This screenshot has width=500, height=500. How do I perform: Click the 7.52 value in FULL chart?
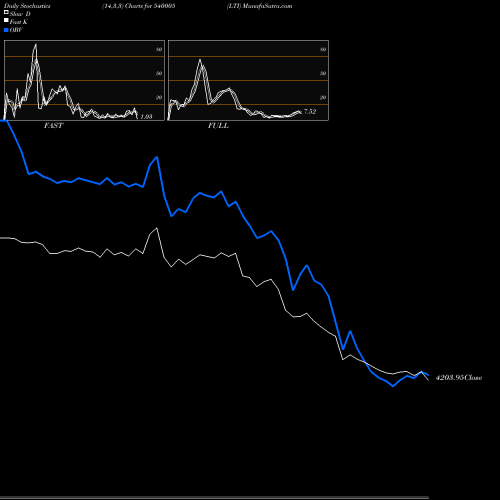click(x=310, y=112)
